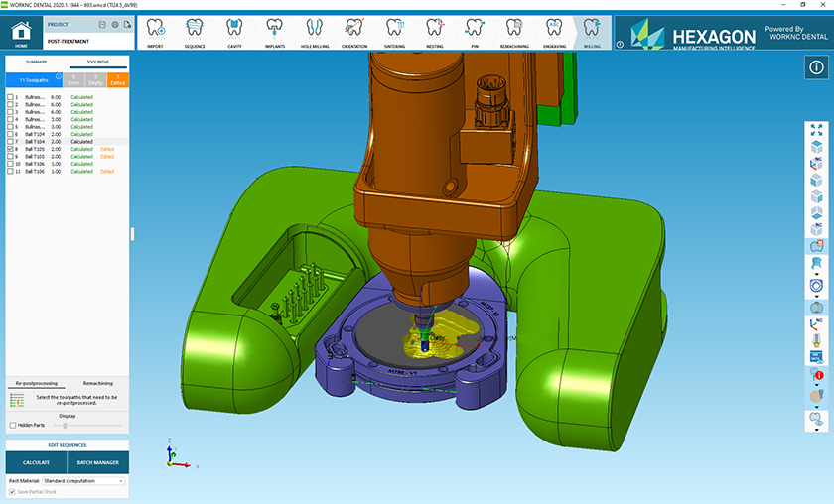Open the Engraving step
834x504 pixels.
tap(553, 31)
